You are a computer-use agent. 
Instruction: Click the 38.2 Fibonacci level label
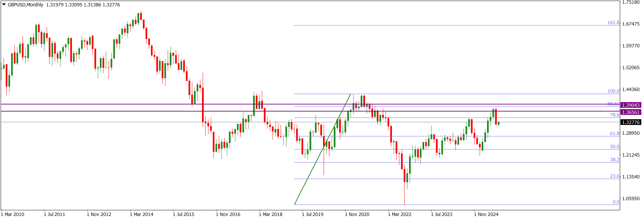tap(614, 160)
